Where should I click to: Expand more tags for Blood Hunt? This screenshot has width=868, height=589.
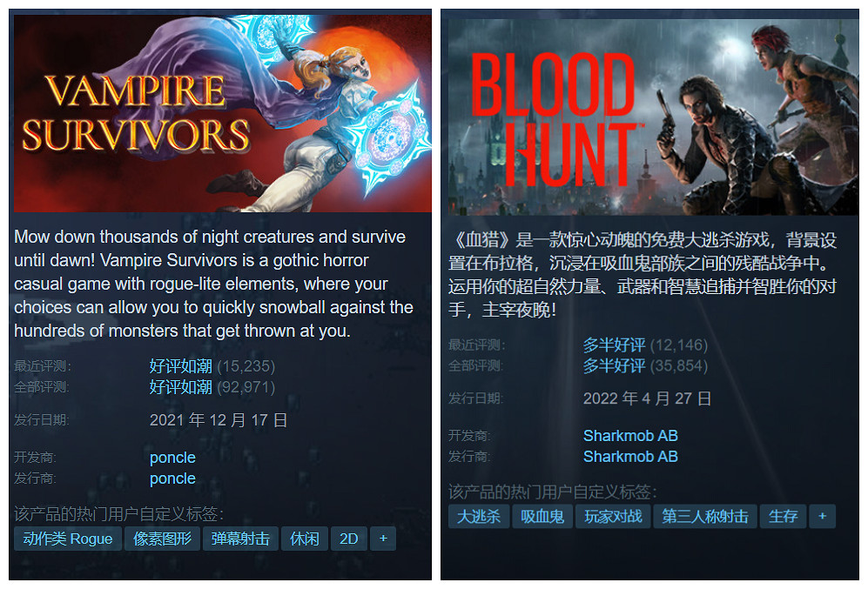tap(823, 517)
